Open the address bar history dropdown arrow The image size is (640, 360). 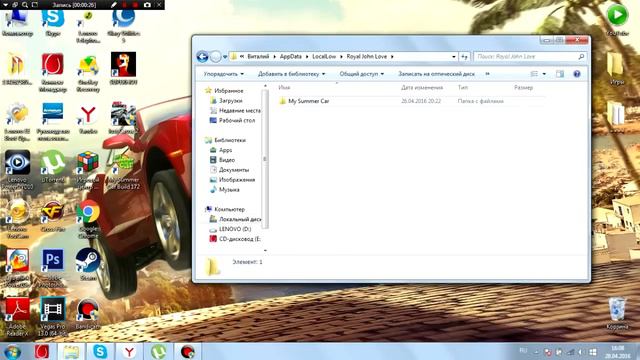(453, 57)
